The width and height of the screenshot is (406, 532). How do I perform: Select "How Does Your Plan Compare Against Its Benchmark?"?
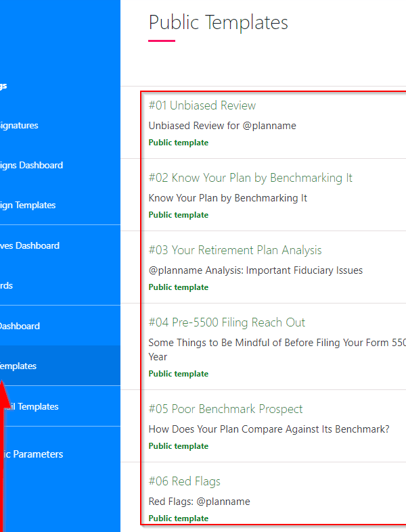tap(269, 429)
